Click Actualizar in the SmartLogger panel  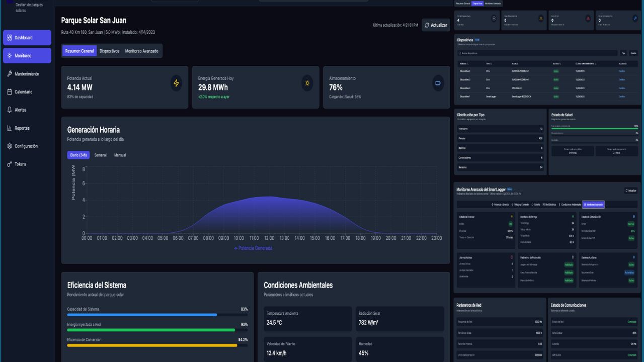click(x=631, y=191)
